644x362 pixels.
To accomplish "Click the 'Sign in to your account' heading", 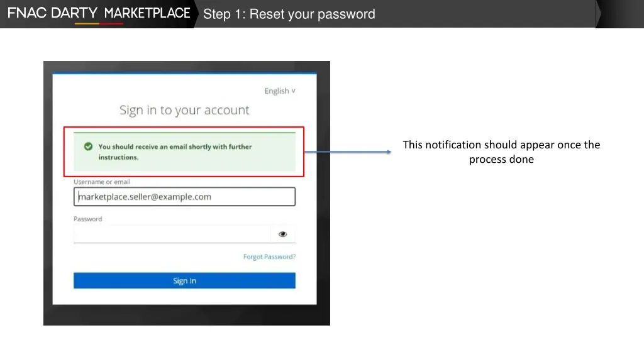I will pos(184,110).
